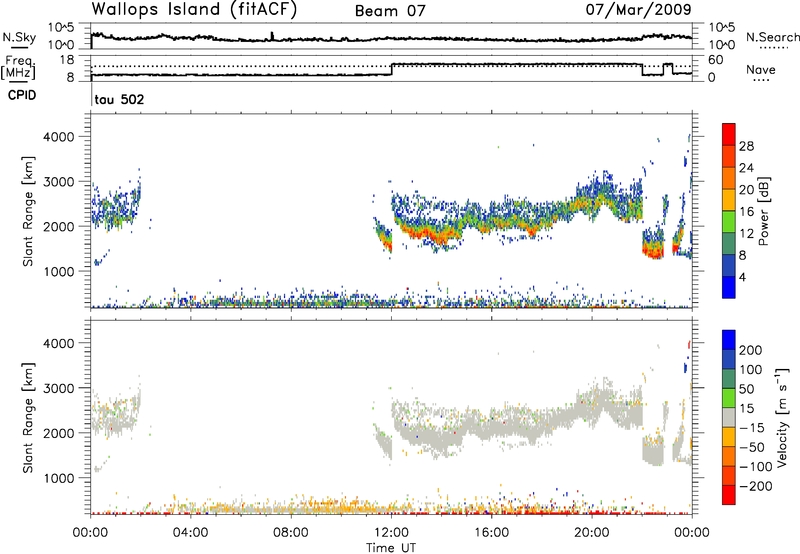Click the '-100' velocity colorbar value
This screenshot has width=800, height=554.
pyautogui.click(x=756, y=467)
